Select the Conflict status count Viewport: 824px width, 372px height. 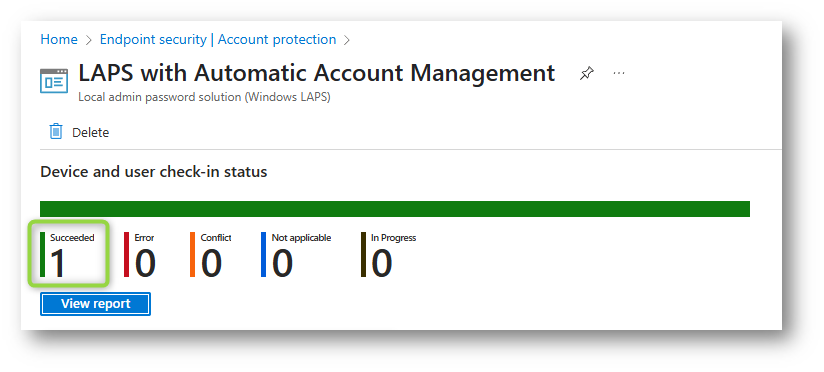tap(211, 263)
